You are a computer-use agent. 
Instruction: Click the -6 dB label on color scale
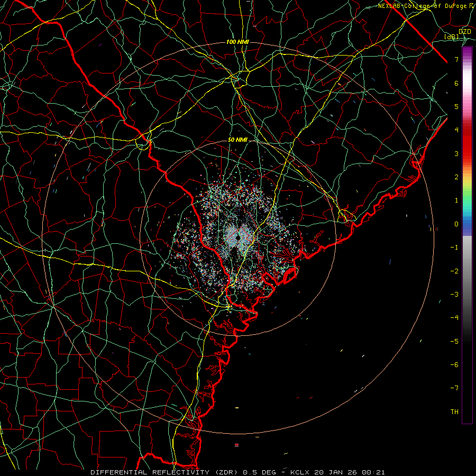pos(454,365)
